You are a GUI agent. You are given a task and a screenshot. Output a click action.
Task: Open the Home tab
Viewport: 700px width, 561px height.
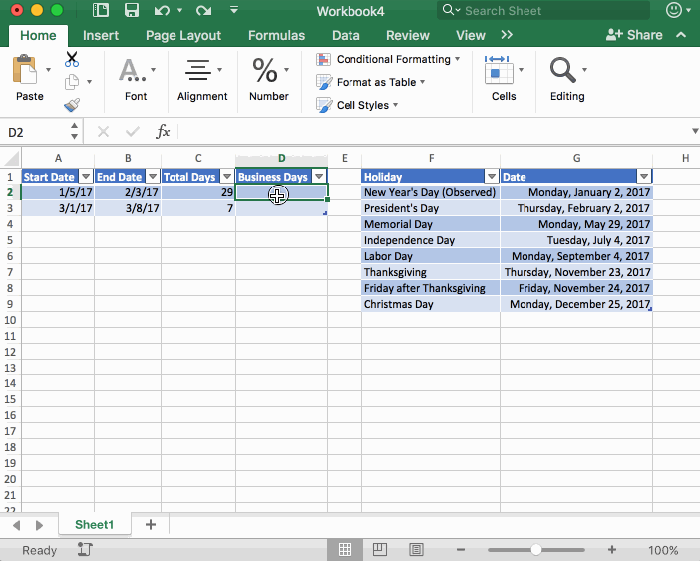(x=38, y=35)
